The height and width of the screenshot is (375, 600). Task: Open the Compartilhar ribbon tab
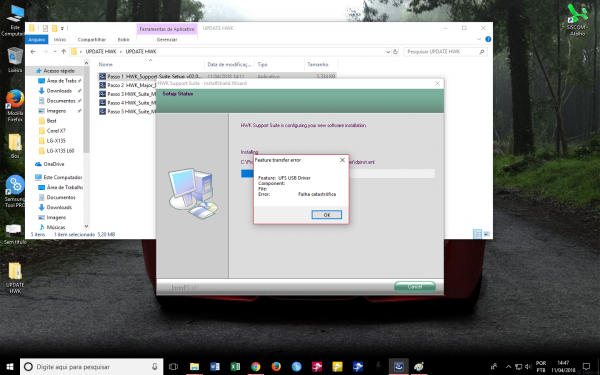pos(92,39)
